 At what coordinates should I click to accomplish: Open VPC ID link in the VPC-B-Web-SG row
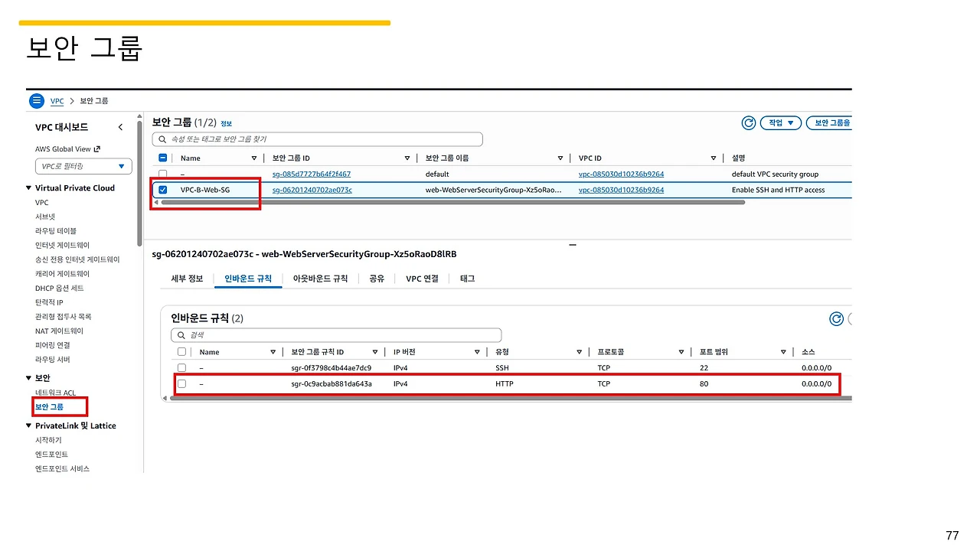[x=621, y=190]
